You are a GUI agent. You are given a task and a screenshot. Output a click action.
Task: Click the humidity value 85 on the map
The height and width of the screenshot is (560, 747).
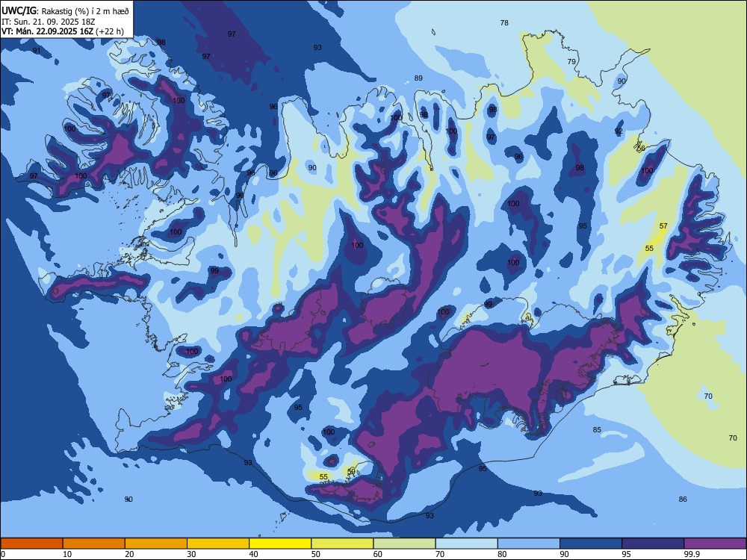[597, 429]
